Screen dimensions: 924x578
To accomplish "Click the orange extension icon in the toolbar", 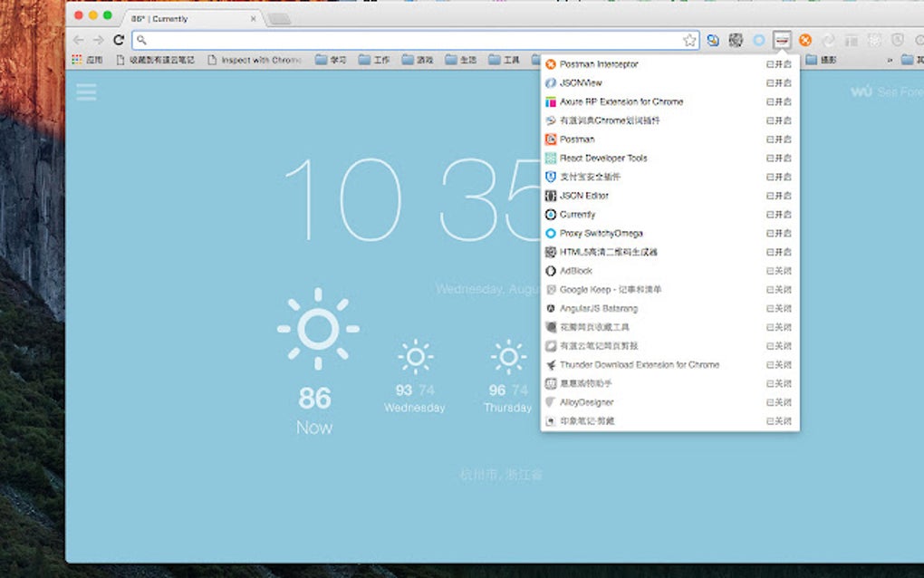I will tap(804, 41).
